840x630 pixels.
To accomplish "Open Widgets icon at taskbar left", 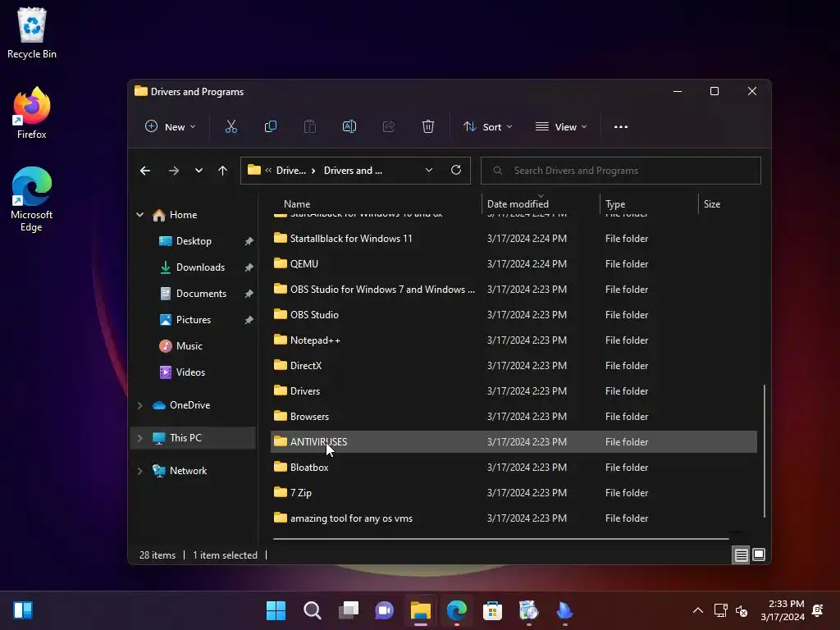I will point(23,610).
